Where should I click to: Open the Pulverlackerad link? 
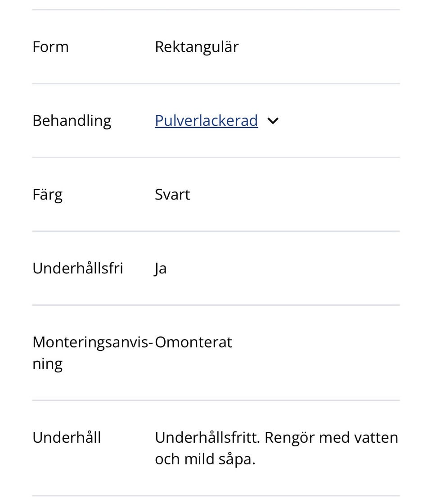(206, 121)
